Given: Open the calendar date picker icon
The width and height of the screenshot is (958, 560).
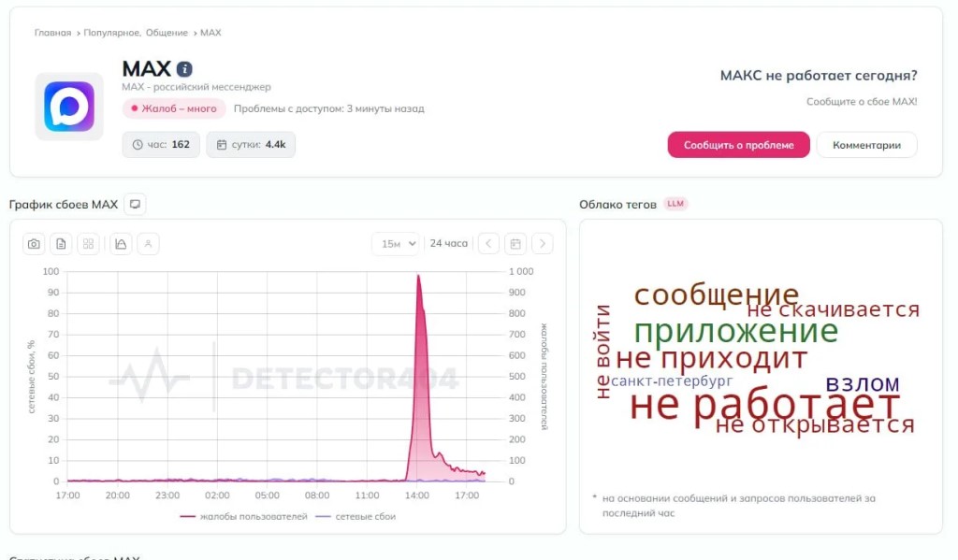Looking at the screenshot, I should [515, 244].
